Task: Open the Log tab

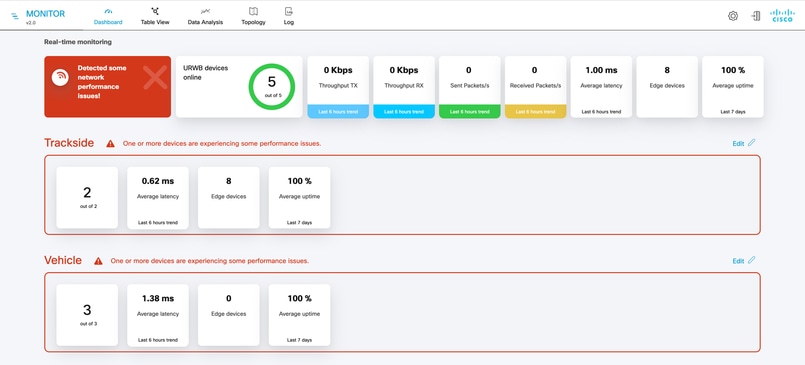Action: tap(289, 16)
